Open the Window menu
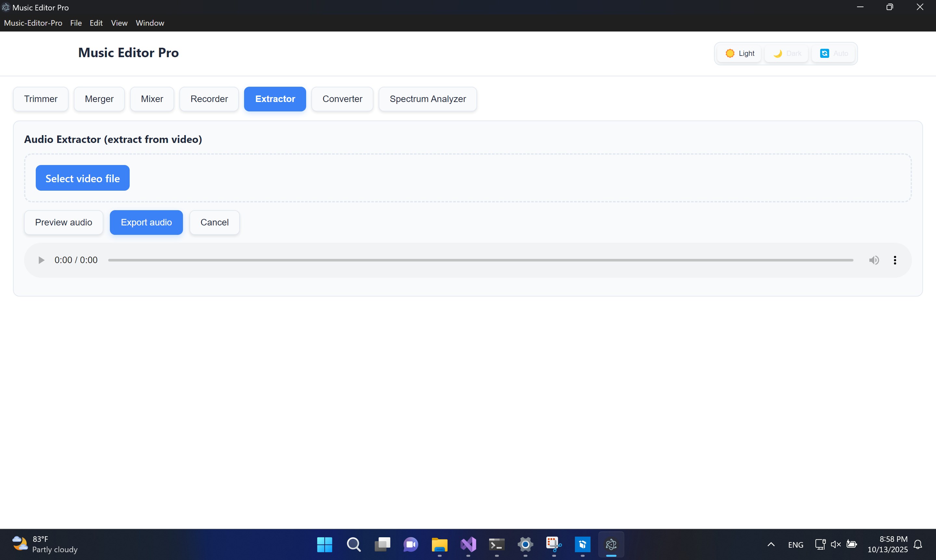 pyautogui.click(x=150, y=23)
